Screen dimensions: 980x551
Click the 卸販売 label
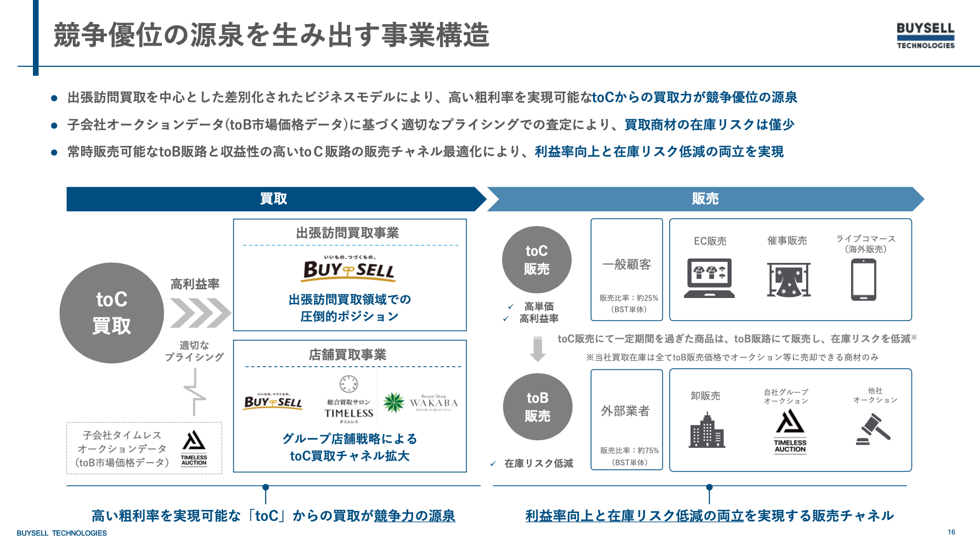coord(706,396)
